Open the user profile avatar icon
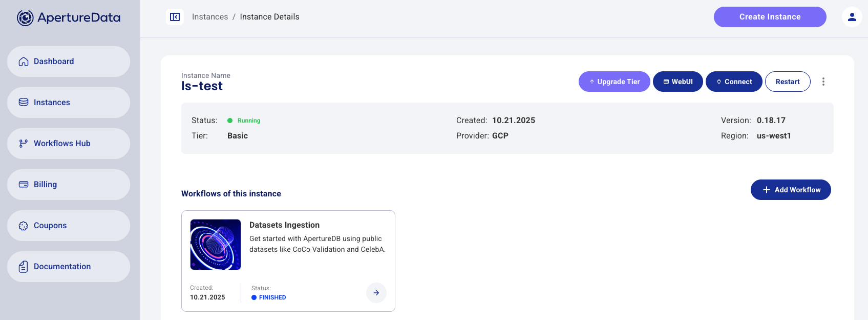The height and width of the screenshot is (320, 868). (x=852, y=17)
